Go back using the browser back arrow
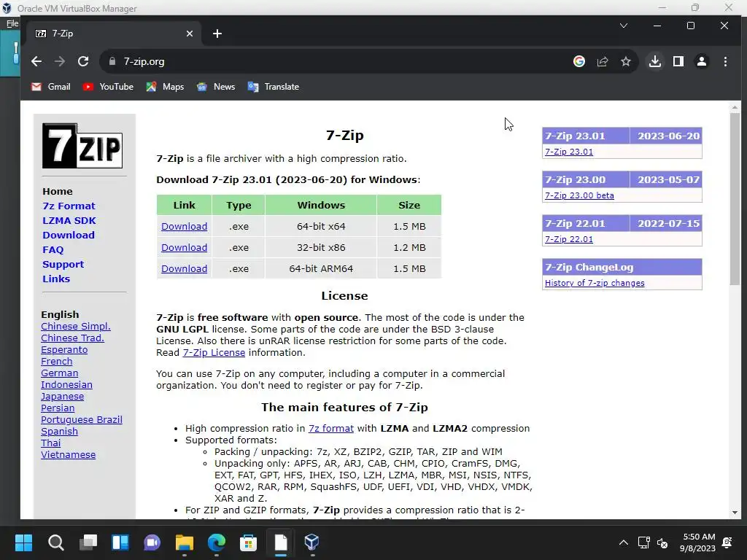 (x=36, y=61)
